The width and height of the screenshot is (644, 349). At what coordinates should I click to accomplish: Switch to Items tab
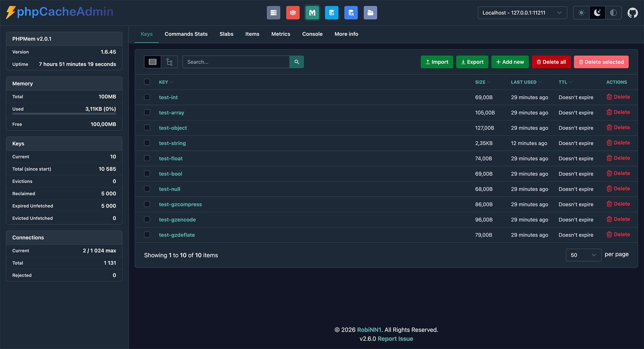click(252, 34)
